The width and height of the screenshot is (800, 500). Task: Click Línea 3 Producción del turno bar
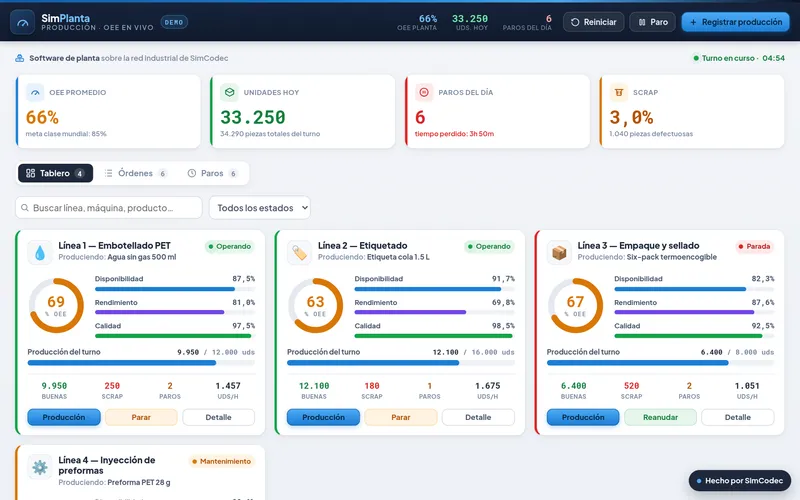coord(660,363)
